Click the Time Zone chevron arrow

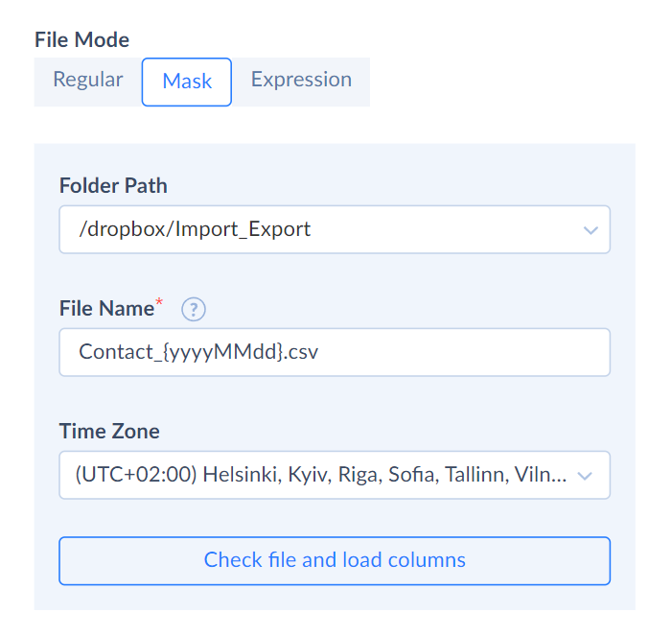click(x=585, y=476)
